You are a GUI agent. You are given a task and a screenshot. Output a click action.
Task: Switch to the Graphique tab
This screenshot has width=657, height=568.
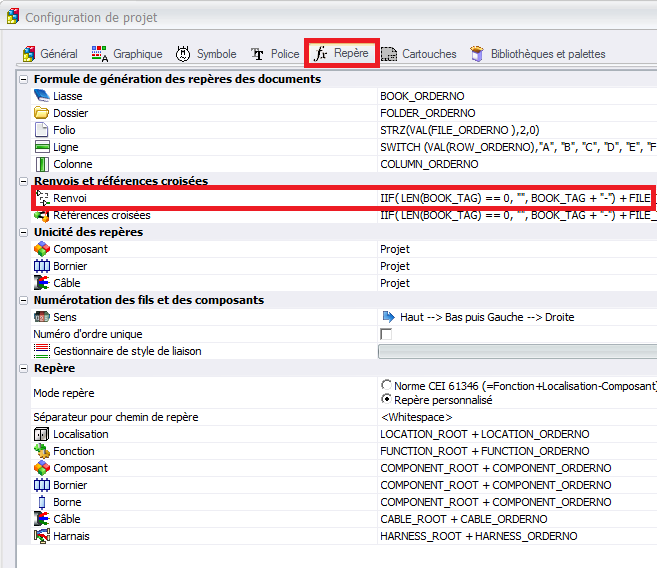point(127,54)
